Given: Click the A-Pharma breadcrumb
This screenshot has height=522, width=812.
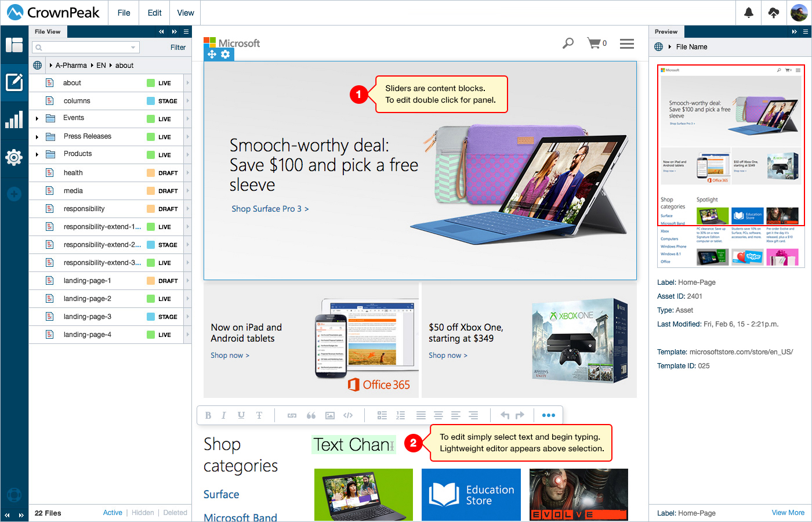Looking at the screenshot, I should tap(71, 66).
